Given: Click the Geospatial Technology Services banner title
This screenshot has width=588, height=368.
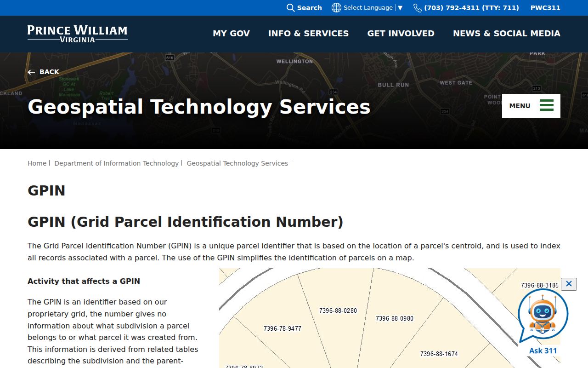Looking at the screenshot, I should tap(199, 107).
